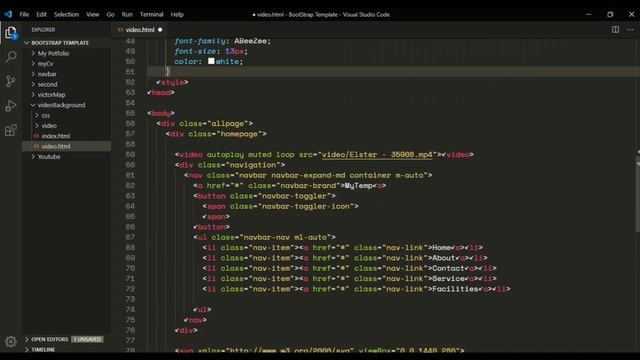Click 'navbar-toggler-icon' class on line 64
The image size is (640, 360).
click(306, 206)
